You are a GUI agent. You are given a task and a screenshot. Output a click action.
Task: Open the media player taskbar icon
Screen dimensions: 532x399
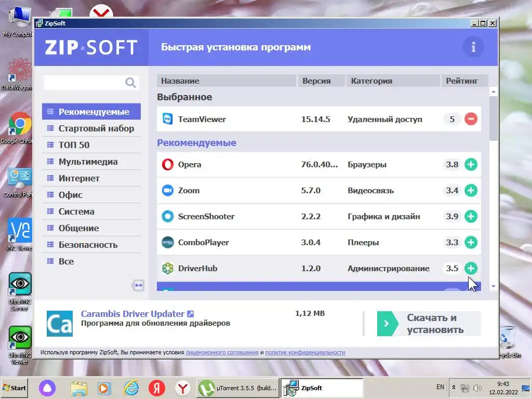[104, 388]
